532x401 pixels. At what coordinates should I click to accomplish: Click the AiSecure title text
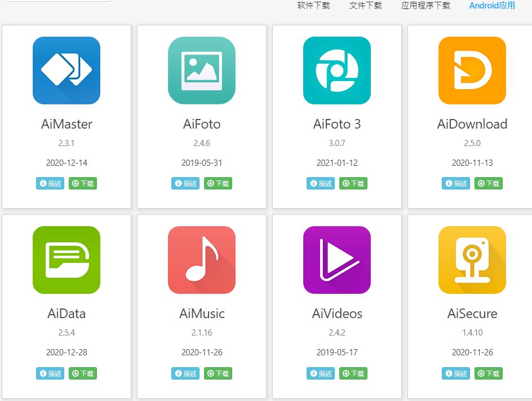coord(472,314)
